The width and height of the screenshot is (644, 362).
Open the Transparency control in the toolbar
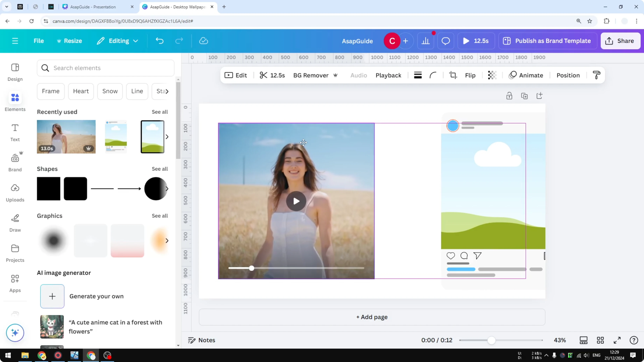492,75
